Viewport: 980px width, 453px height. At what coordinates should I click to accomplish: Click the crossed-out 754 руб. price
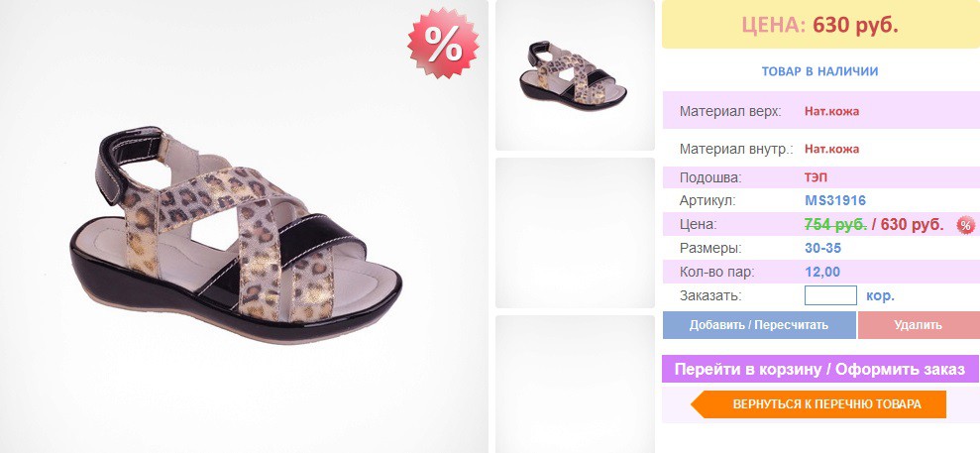[835, 225]
